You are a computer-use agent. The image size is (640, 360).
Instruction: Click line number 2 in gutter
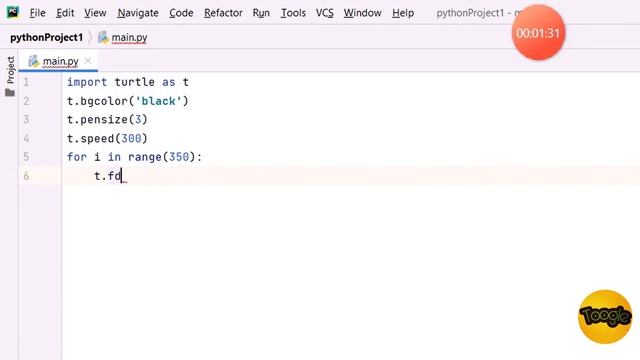point(26,101)
